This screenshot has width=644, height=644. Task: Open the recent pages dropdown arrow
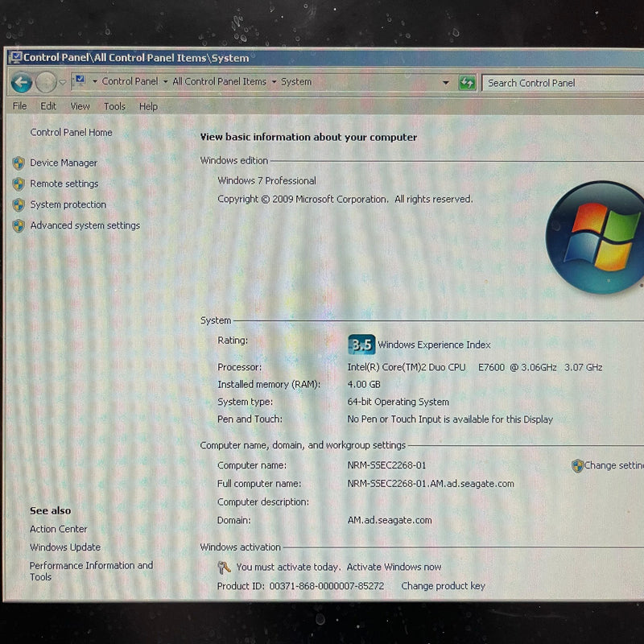point(63,83)
